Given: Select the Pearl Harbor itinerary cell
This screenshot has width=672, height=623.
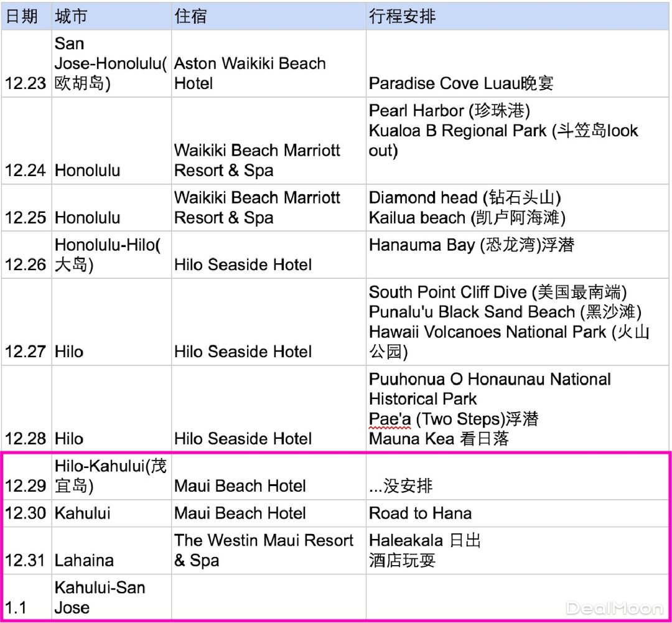Looking at the screenshot, I should pyautogui.click(x=516, y=131).
